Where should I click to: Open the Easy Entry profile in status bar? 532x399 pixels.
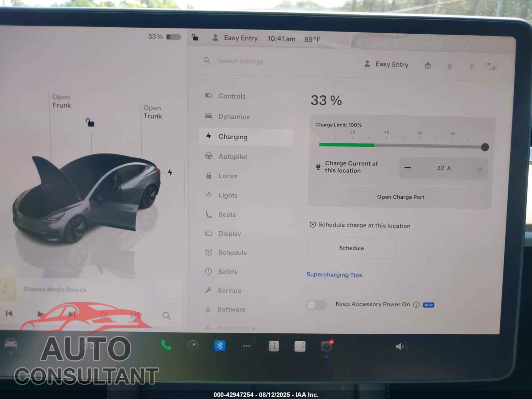click(235, 38)
